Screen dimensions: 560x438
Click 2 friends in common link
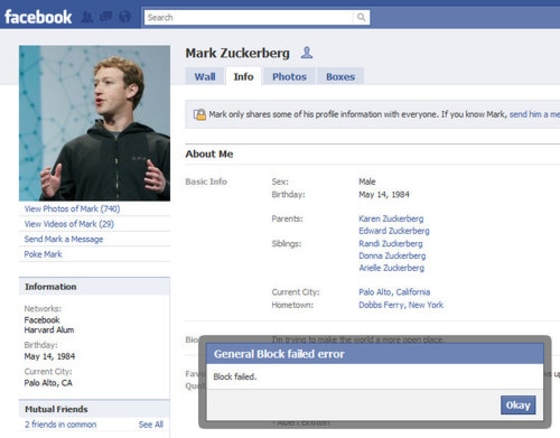coord(60,424)
